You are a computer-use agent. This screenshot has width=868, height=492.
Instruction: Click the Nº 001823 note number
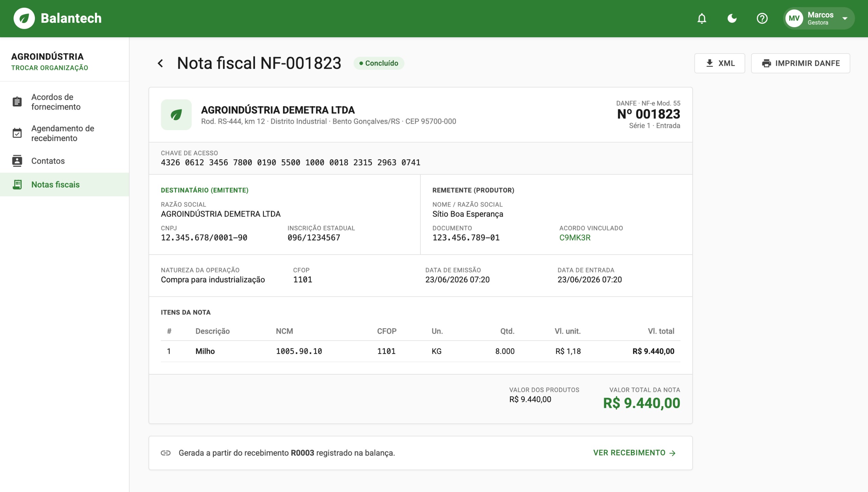649,114
